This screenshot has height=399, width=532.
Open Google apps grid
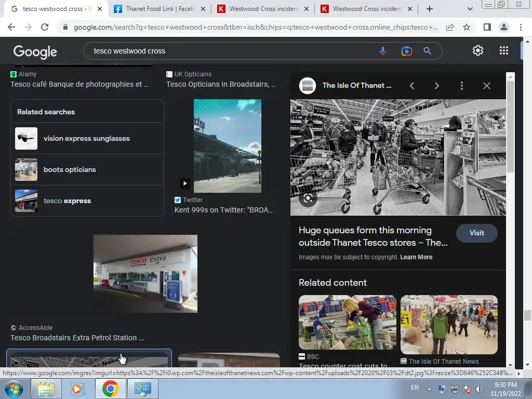pos(504,50)
